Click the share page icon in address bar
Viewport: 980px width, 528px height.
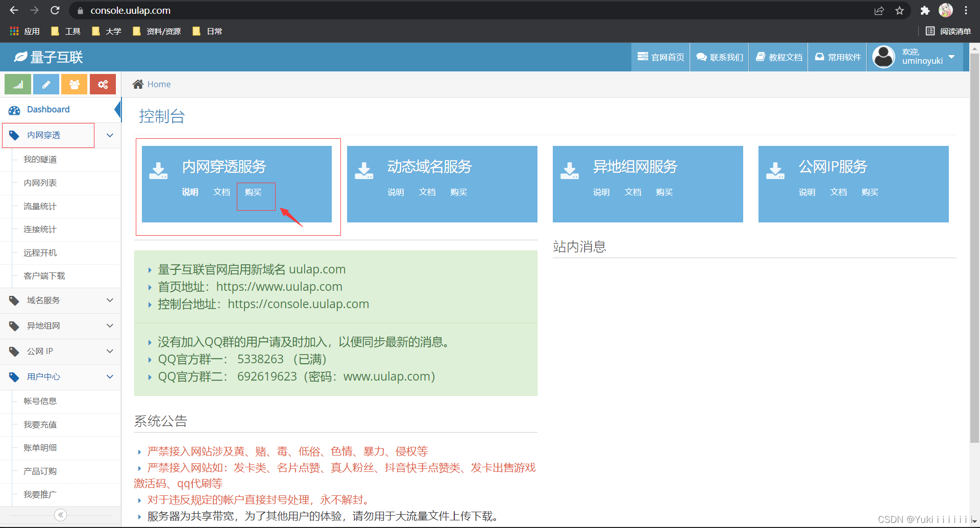click(x=879, y=11)
